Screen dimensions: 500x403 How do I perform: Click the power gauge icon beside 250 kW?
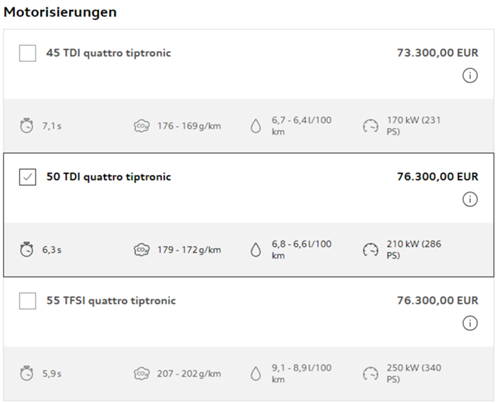371,374
